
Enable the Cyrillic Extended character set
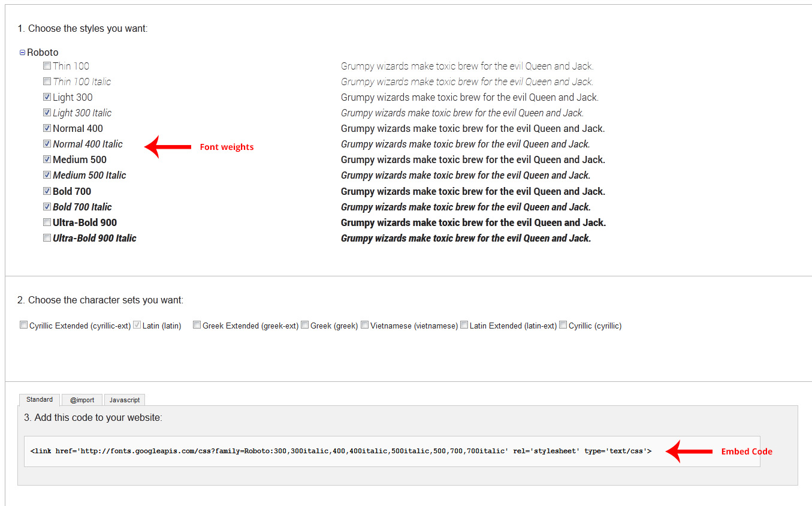click(x=24, y=325)
